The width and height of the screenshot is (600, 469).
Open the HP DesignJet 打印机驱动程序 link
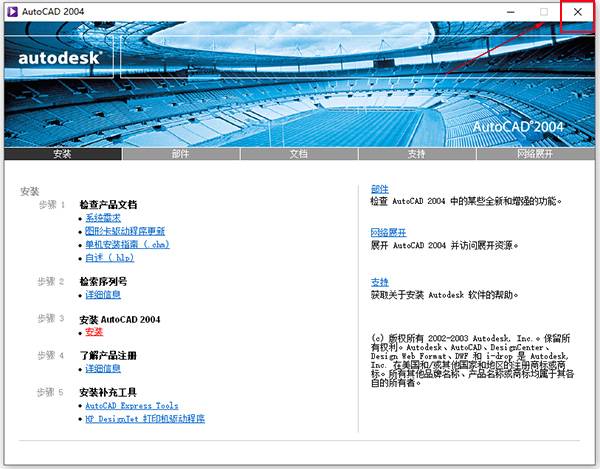145,419
